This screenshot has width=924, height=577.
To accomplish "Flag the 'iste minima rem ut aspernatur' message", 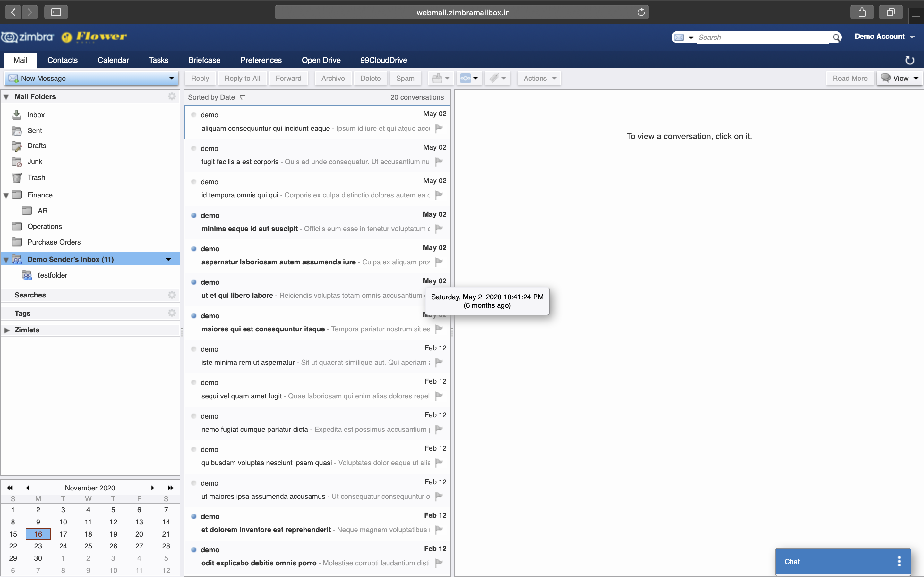I will pos(439,362).
